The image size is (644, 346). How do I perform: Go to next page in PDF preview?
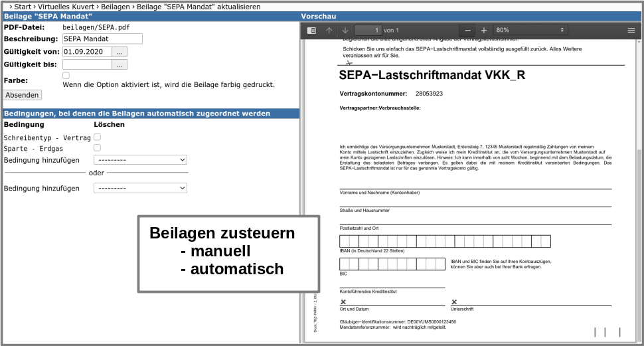point(345,31)
